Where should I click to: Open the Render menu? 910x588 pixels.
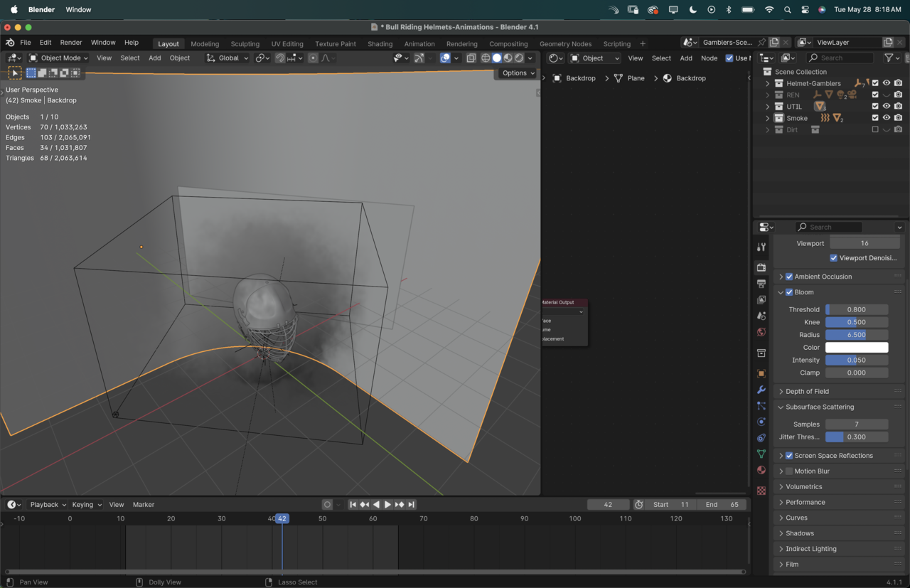71,43
